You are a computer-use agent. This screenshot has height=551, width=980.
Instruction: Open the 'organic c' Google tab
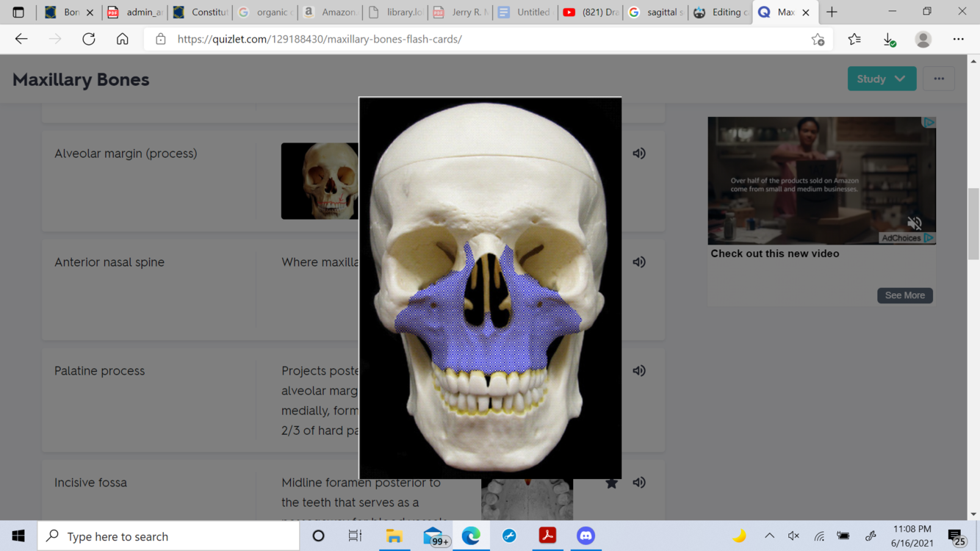coord(265,12)
